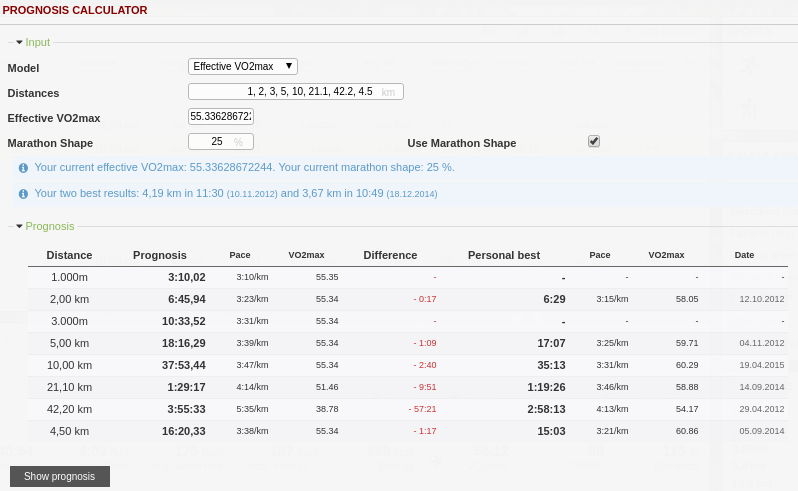Collapse the Input section

[x=33, y=42]
